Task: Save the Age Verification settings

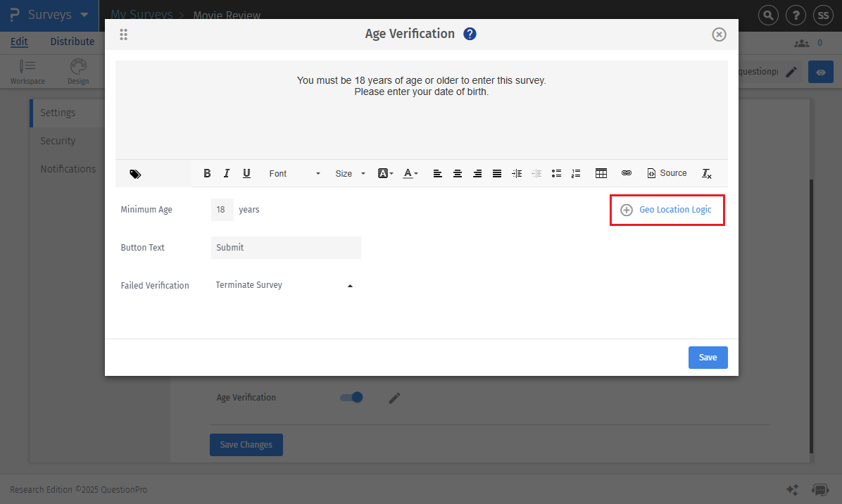Action: (708, 357)
